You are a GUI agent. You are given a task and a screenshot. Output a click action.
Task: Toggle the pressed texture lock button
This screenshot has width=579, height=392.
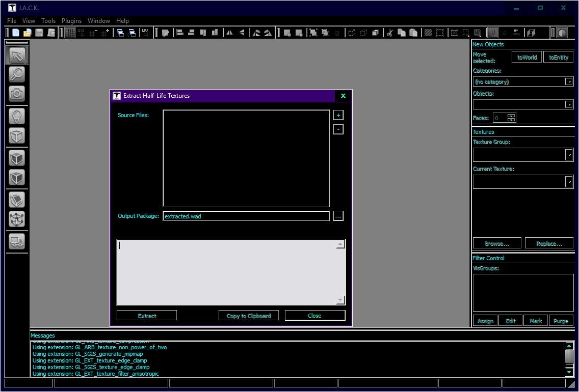(493, 33)
